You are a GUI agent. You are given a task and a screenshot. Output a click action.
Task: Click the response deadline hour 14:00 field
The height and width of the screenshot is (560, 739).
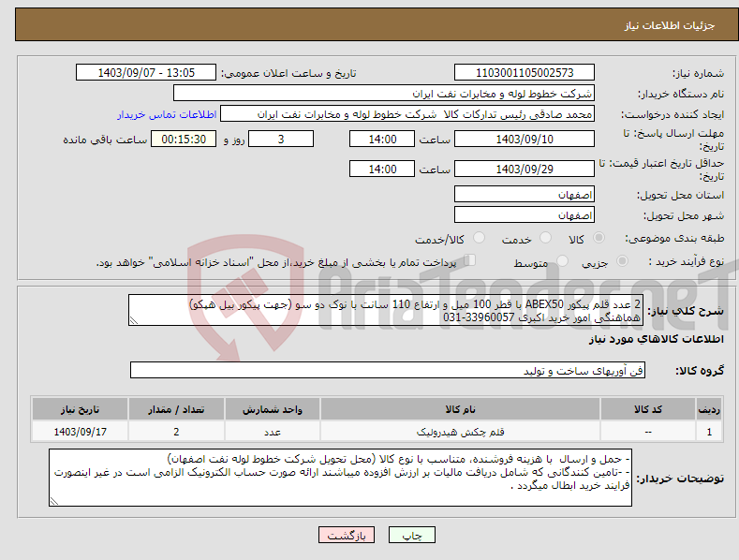(382, 139)
